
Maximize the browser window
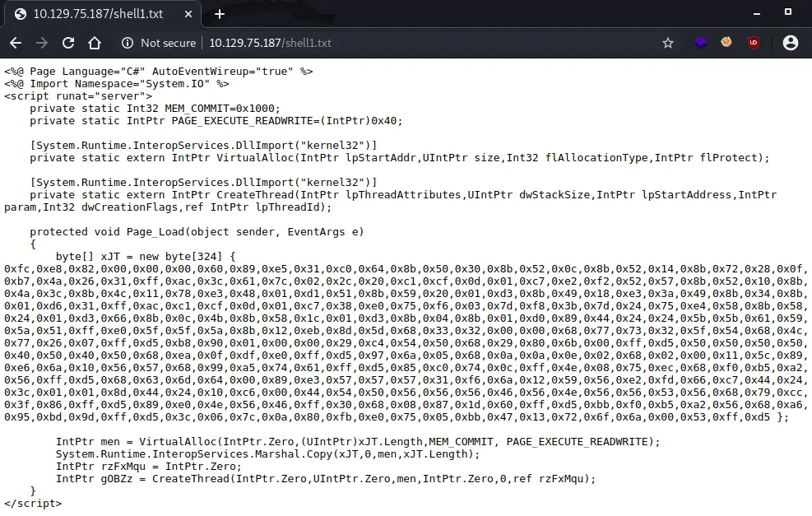click(x=787, y=12)
